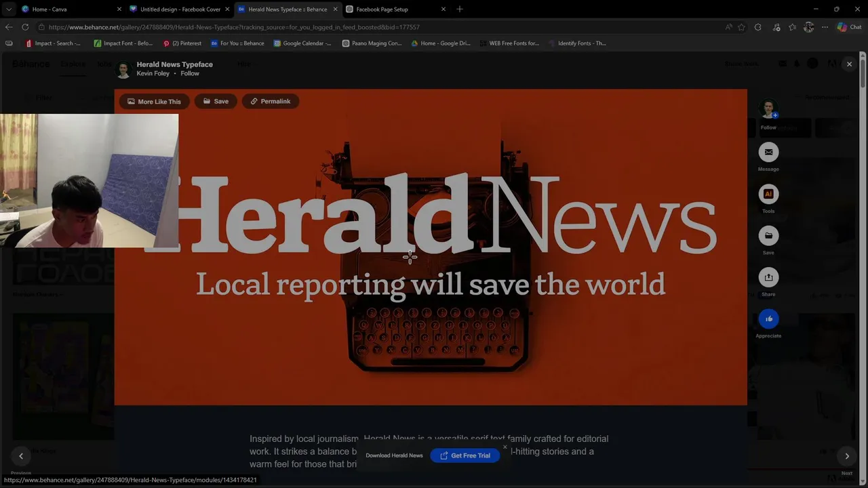Close the Facebook Page Setup tab
The width and height of the screenshot is (868, 488).
443,9
